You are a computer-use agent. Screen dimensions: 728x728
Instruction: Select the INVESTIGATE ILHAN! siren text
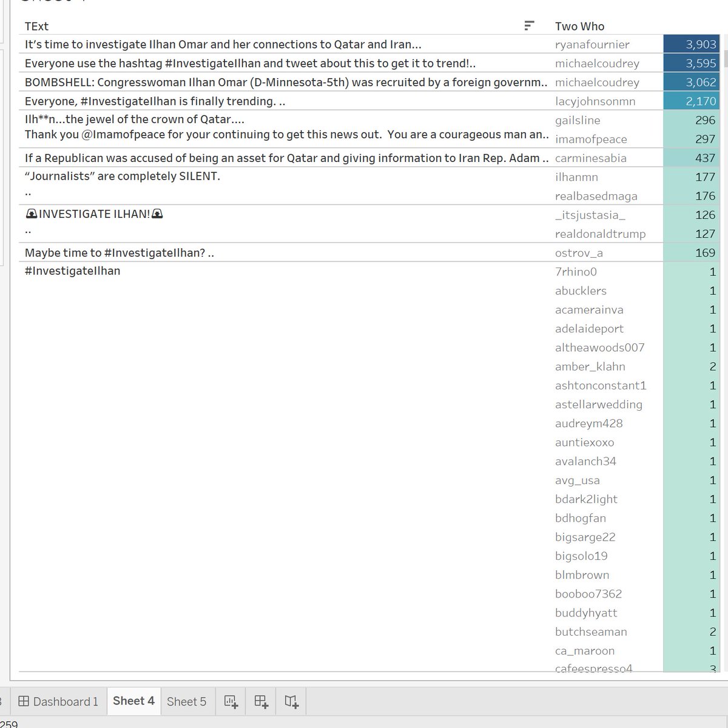point(95,214)
